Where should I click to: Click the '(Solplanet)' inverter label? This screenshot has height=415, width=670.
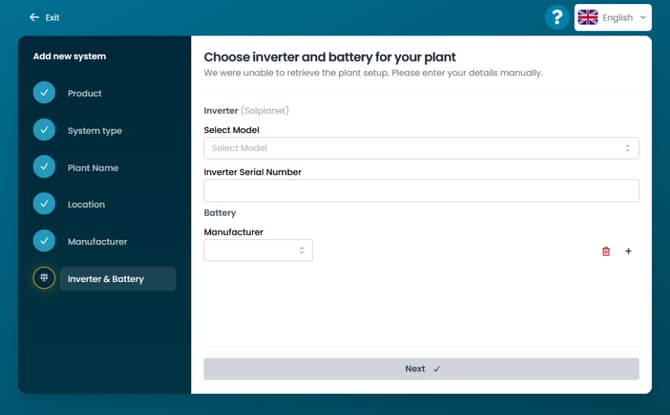point(265,111)
